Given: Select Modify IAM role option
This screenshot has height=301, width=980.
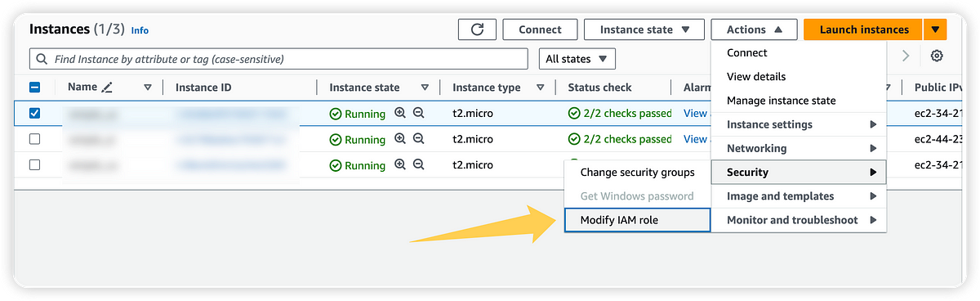Looking at the screenshot, I should point(637,220).
